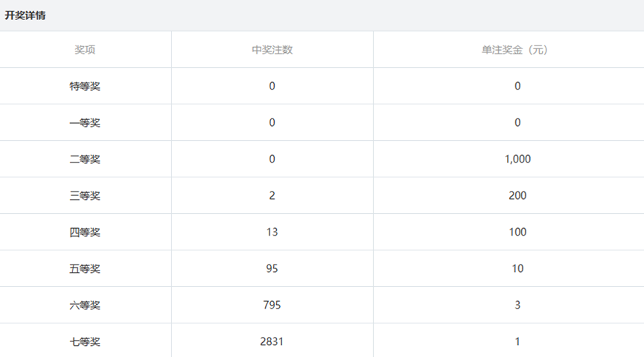This screenshot has height=357, width=644.
Task: Select the 二等奖 row label
Action: point(85,159)
